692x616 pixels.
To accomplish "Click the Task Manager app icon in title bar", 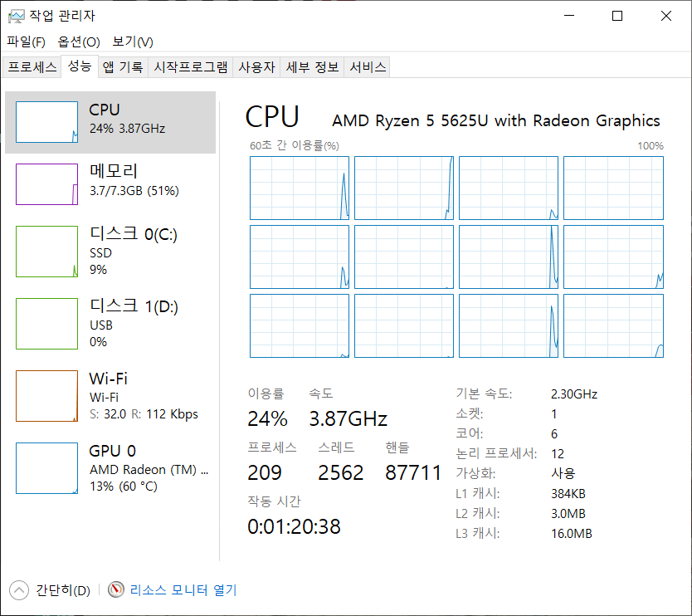I will click(16, 16).
